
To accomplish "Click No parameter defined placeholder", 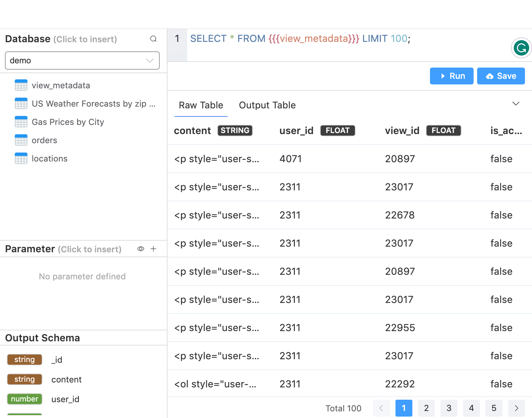I will point(82,276).
